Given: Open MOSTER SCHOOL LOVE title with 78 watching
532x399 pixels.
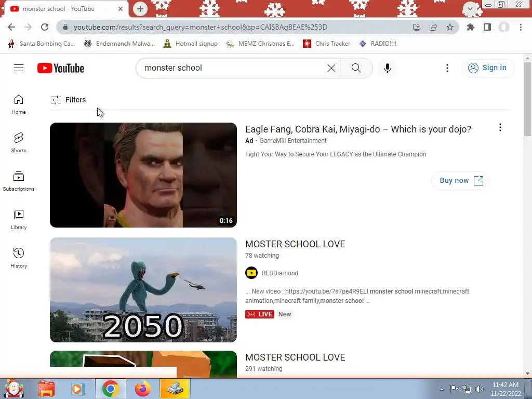Looking at the screenshot, I should pyautogui.click(x=295, y=244).
